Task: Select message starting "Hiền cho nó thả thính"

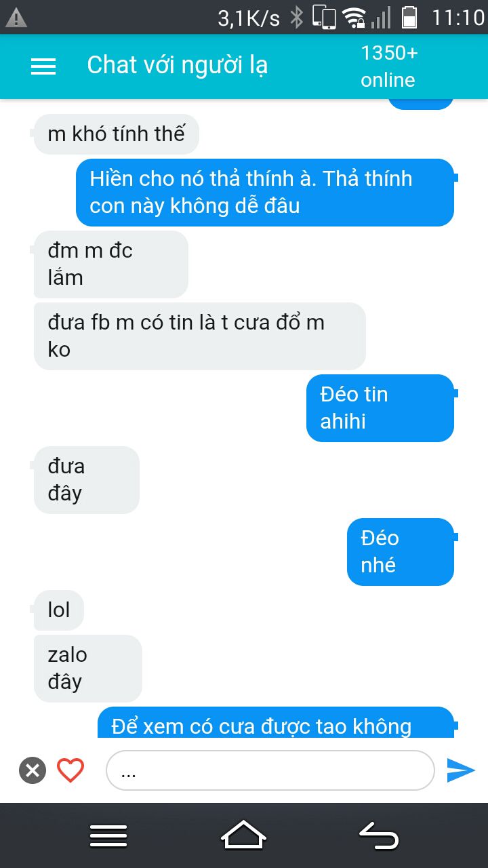Action: point(264,192)
